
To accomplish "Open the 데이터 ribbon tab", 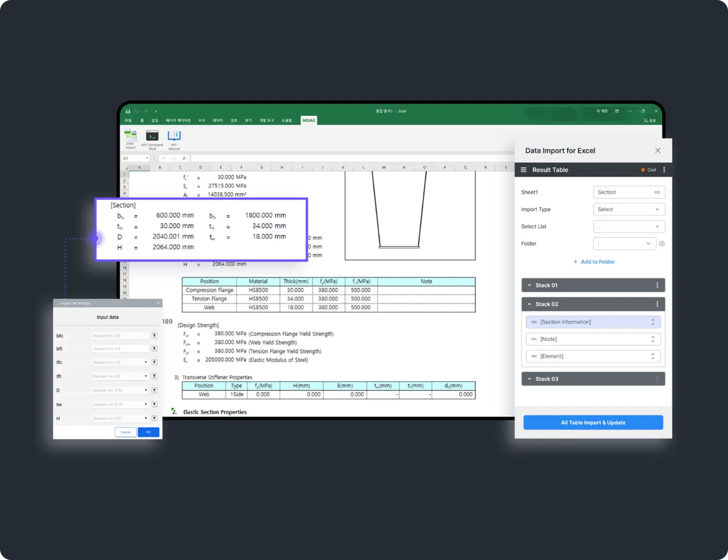I will tap(217, 120).
